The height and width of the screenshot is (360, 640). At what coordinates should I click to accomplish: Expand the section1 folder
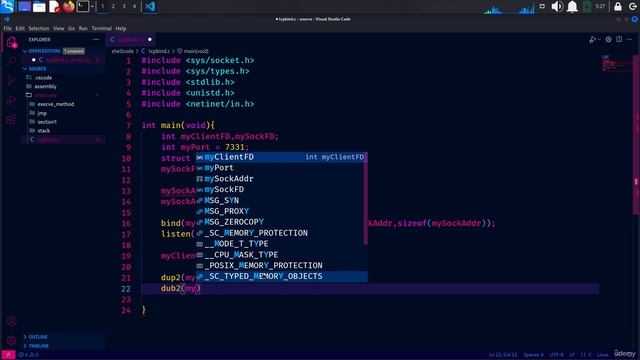pyautogui.click(x=47, y=122)
